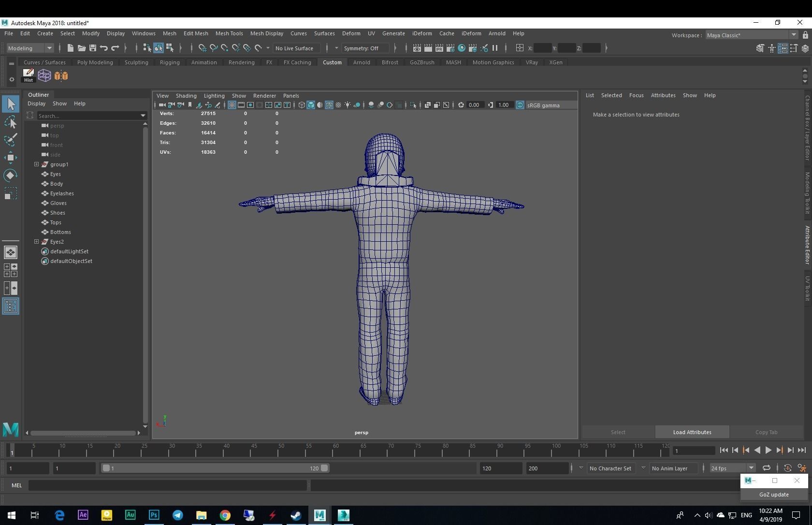
Task: Activate the Lasso select tool
Action: point(11,122)
